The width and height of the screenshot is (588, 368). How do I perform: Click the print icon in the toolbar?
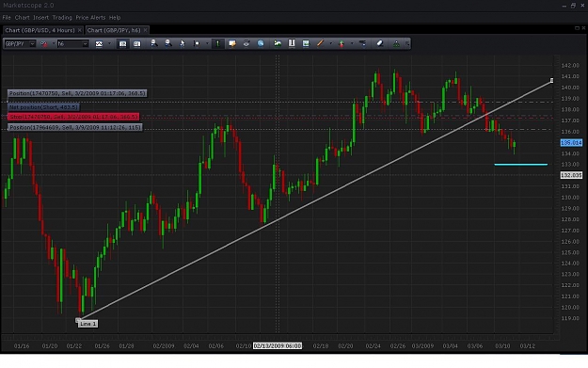(x=246, y=43)
